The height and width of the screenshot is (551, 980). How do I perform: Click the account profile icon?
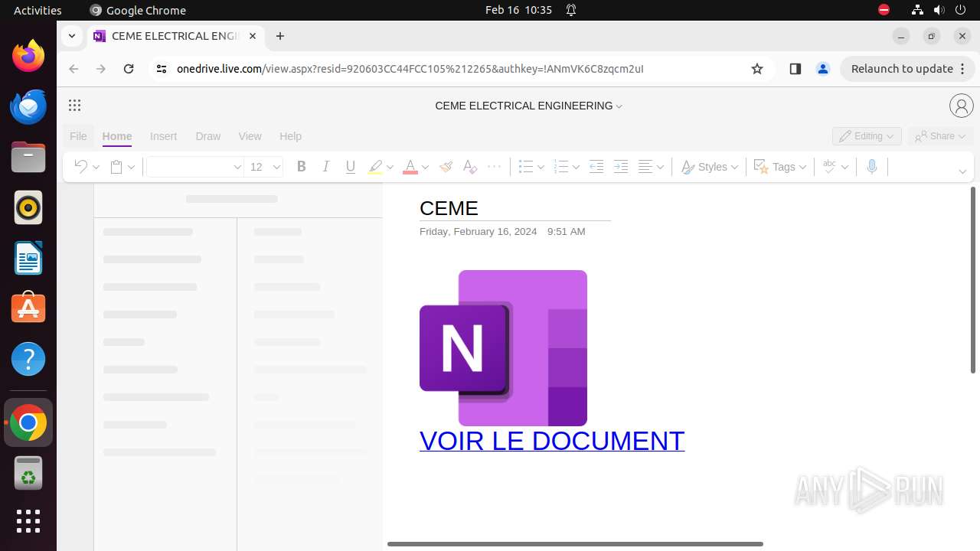coord(961,106)
